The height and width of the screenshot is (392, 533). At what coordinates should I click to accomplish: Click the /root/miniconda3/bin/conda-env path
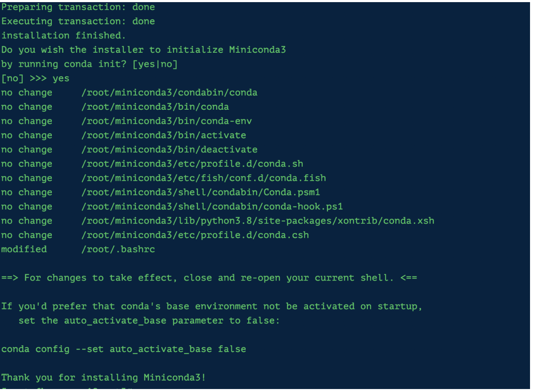(167, 121)
